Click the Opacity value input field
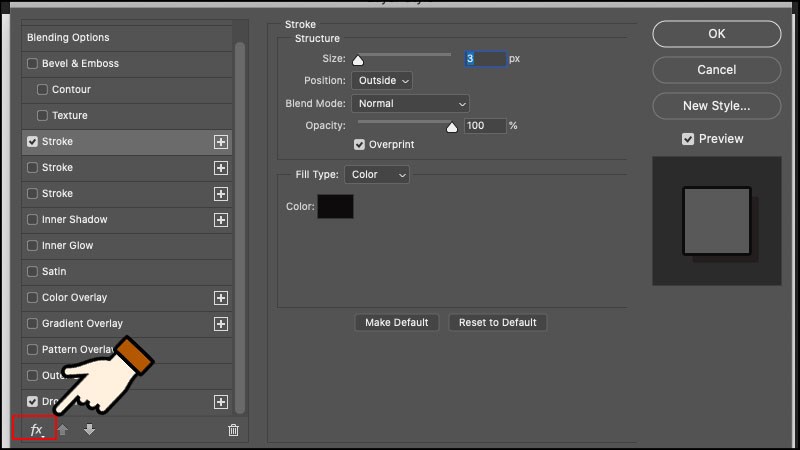 coord(485,126)
